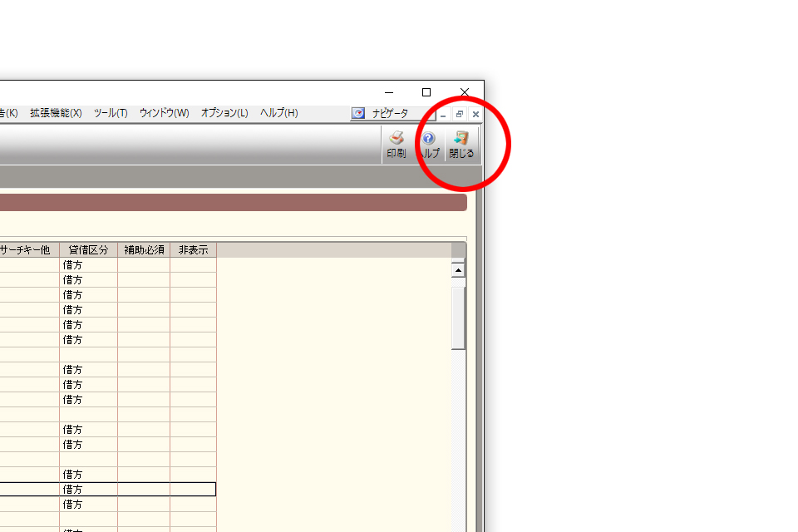This screenshot has width=798, height=532.
Task: Restore down the inner document window
Action: click(459, 114)
